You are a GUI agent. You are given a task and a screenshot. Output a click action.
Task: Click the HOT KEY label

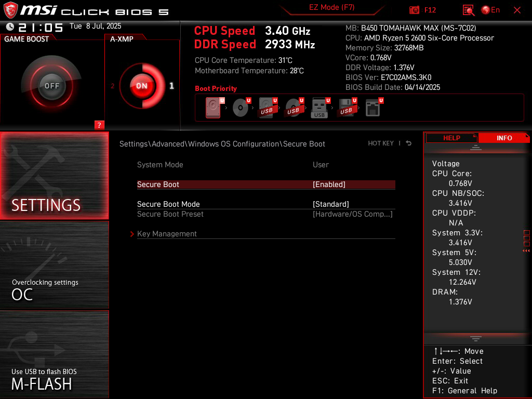381,143
